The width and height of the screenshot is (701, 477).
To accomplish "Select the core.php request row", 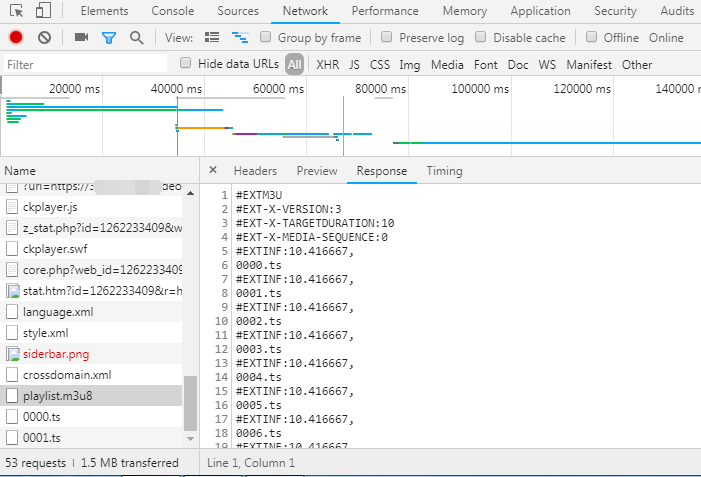I will click(91, 270).
